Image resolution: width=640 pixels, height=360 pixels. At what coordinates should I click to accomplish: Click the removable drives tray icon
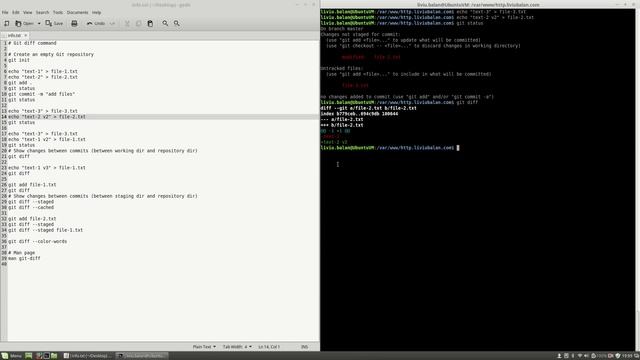point(566,356)
